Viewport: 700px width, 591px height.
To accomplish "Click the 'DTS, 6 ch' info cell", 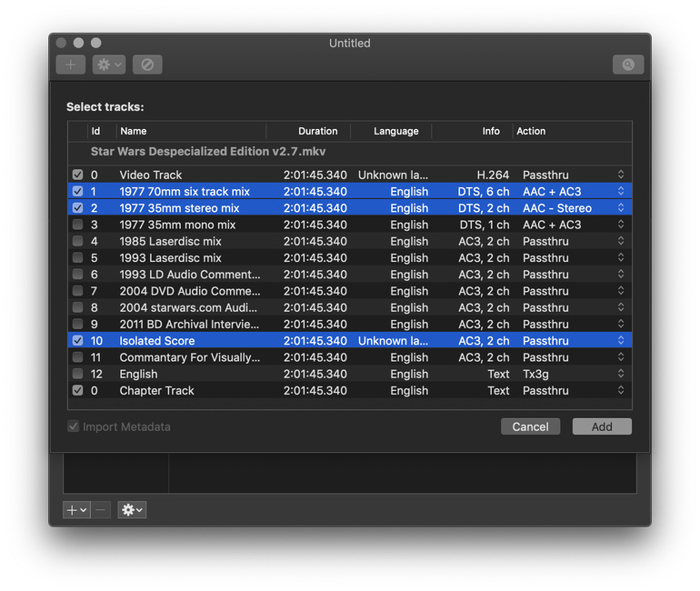I will [x=484, y=191].
